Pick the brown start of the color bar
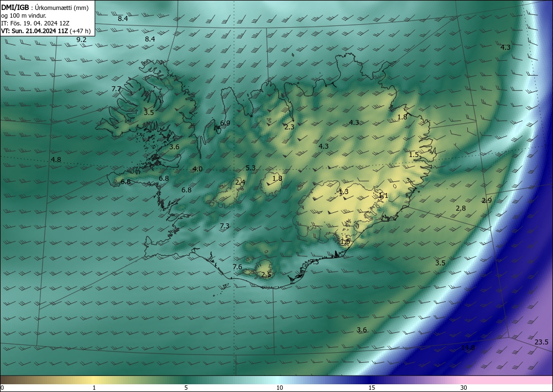Screen dimensions: 553x392 coord(14,380)
